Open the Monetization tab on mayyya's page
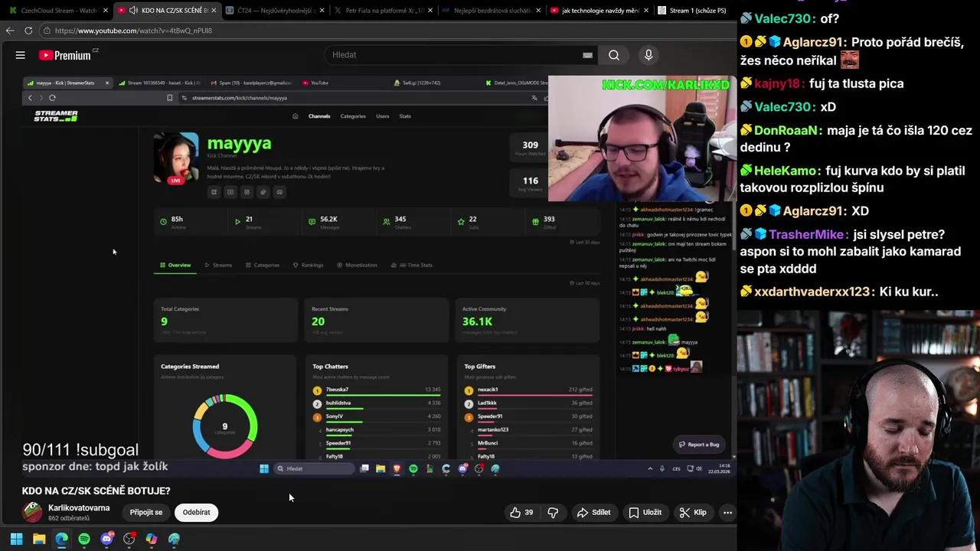Image resolution: width=980 pixels, height=551 pixels. (x=357, y=265)
